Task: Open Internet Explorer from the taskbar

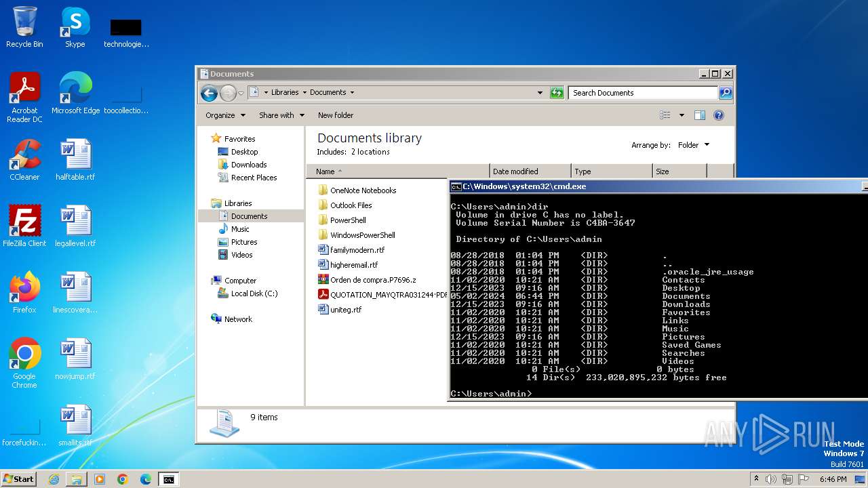Action: click(54, 479)
